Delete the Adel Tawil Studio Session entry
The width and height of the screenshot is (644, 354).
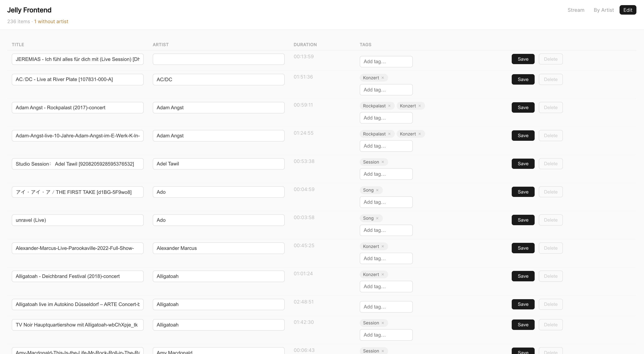(x=551, y=164)
